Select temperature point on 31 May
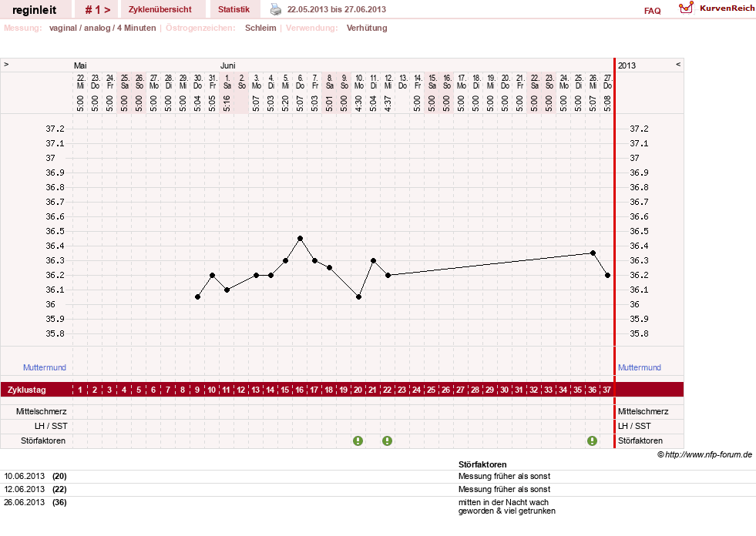This screenshot has height=536, width=756. point(212,275)
